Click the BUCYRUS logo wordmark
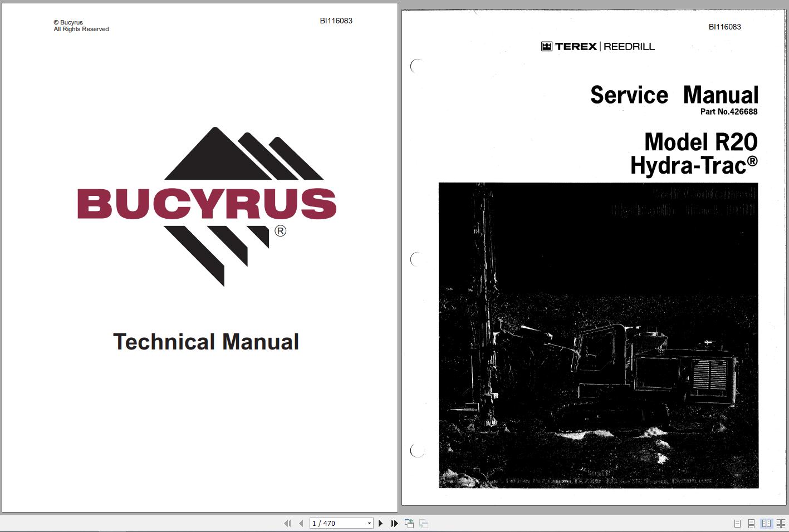This screenshot has width=789, height=532. tap(207, 203)
